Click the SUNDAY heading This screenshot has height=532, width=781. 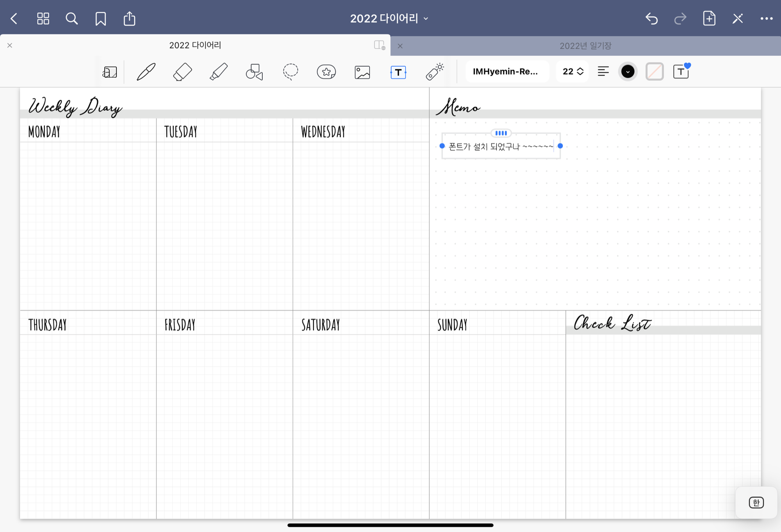[x=452, y=325]
